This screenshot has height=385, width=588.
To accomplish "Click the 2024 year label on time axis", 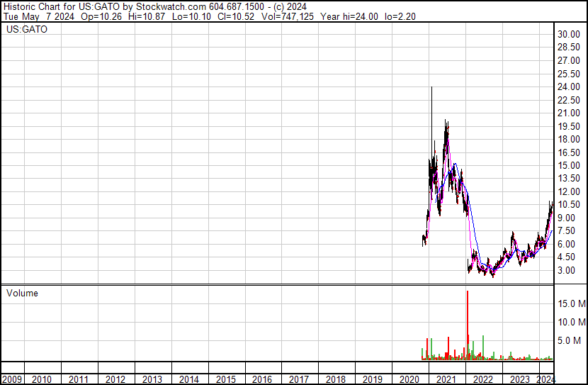I will click(546, 379).
